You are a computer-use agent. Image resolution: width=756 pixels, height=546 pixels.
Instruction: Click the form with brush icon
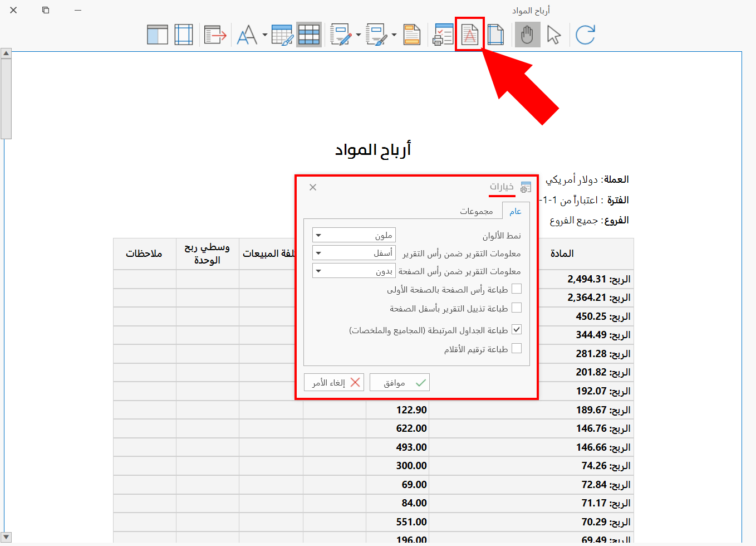click(x=377, y=35)
